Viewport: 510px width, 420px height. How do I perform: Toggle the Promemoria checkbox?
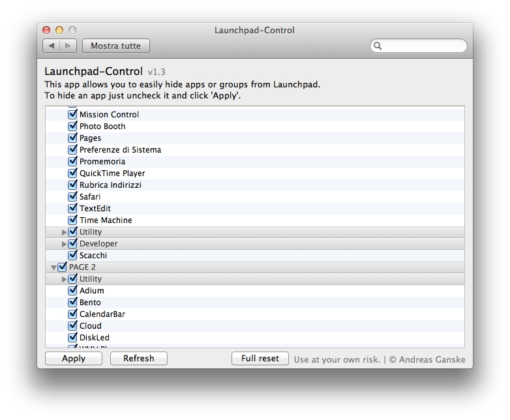click(72, 161)
